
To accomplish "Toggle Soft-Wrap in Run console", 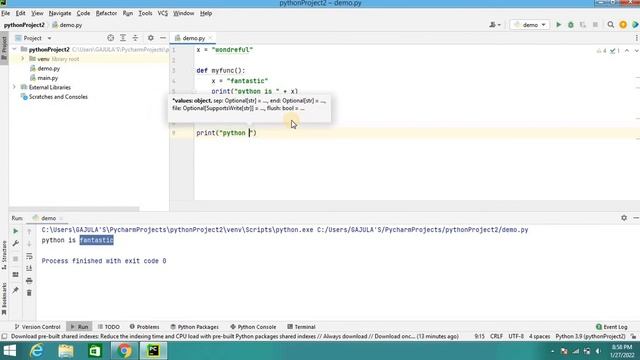I will (x=29, y=256).
